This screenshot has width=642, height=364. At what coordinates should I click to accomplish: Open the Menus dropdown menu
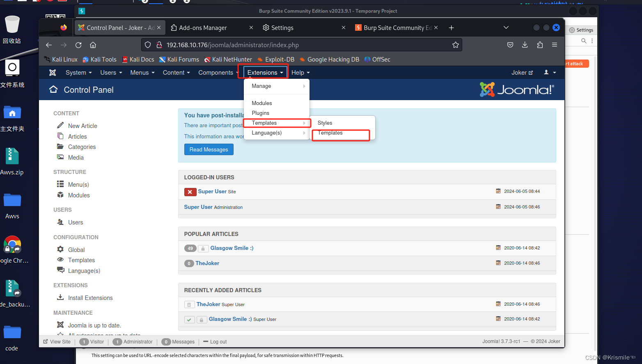[x=142, y=73]
